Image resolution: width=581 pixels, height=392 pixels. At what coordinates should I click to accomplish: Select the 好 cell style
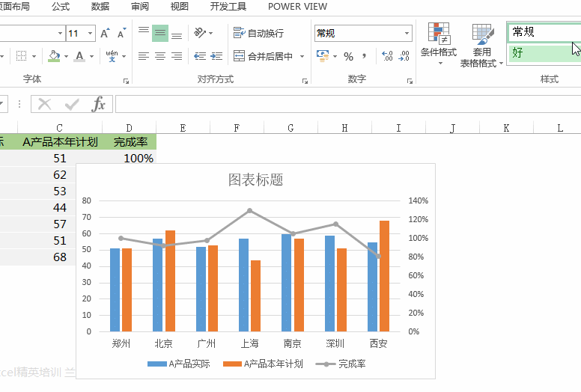(x=544, y=53)
